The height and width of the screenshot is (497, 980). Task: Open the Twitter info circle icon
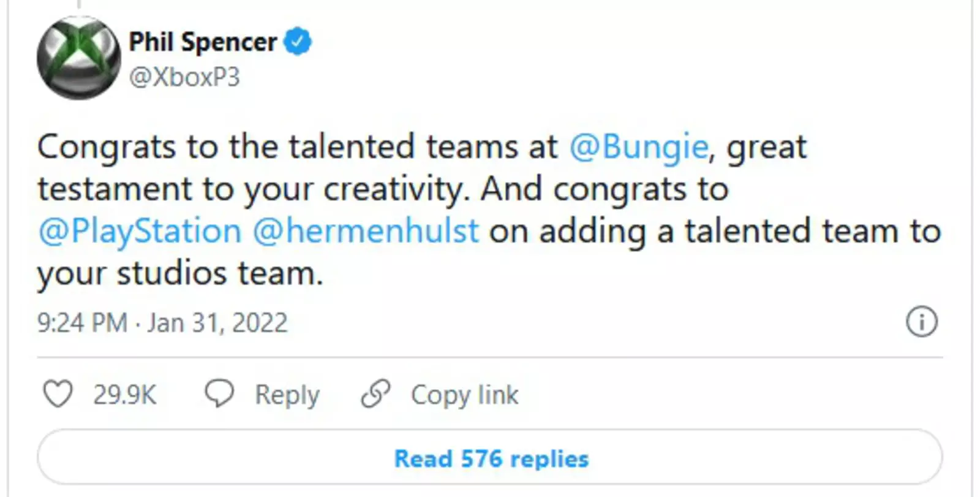921,322
